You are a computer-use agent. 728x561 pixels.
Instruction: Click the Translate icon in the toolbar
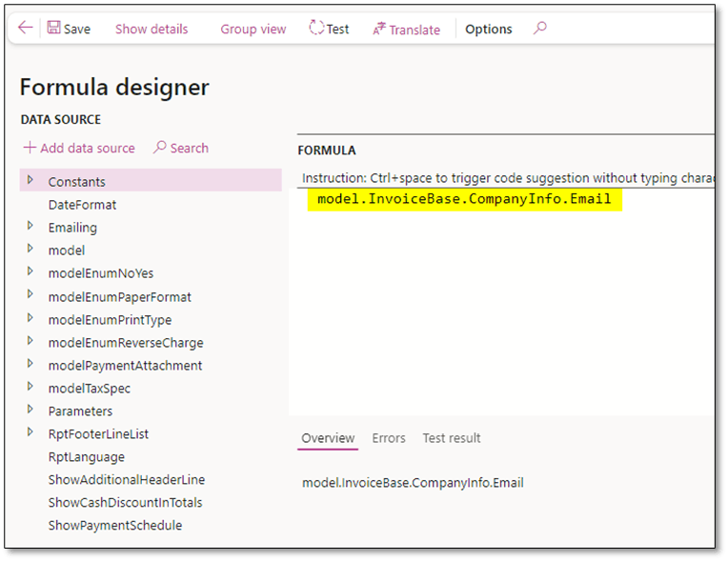tap(379, 29)
